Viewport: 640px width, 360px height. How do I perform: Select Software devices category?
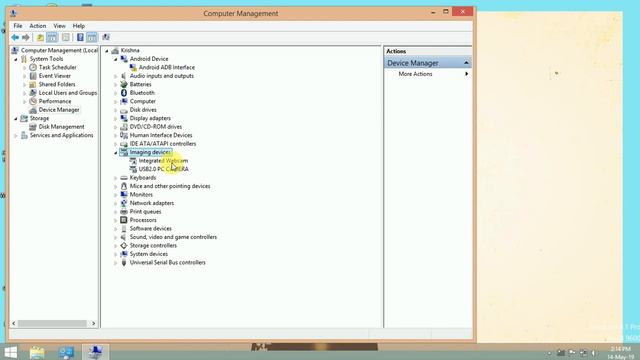(151, 229)
